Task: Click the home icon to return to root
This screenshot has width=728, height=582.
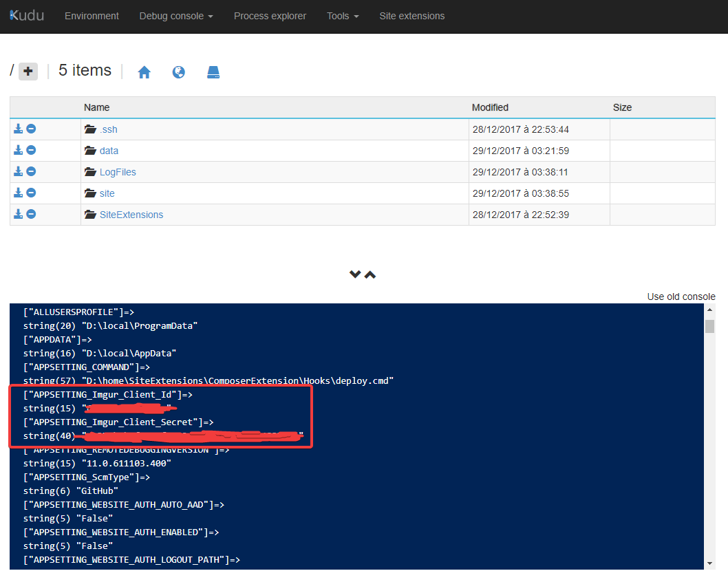Action: pos(144,72)
